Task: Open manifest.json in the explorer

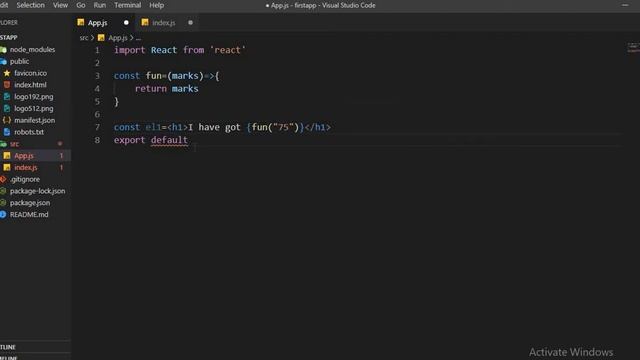Action: pyautogui.click(x=34, y=120)
